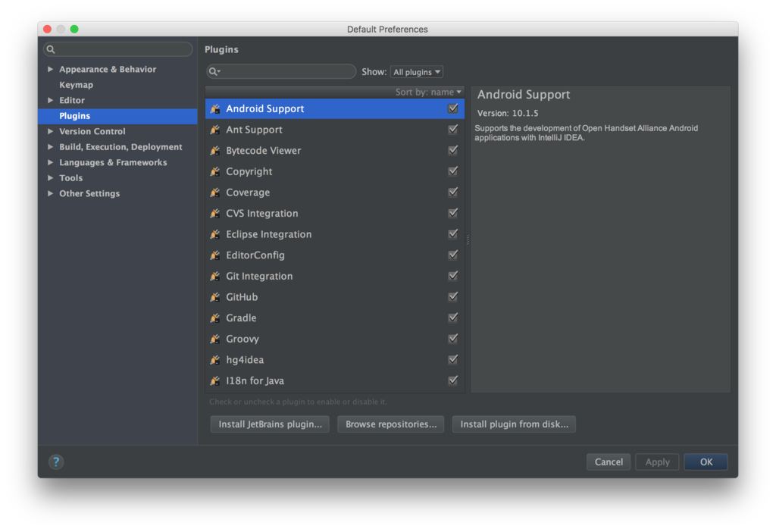
Task: Click Install JetBrains plugin button
Action: pyautogui.click(x=270, y=424)
